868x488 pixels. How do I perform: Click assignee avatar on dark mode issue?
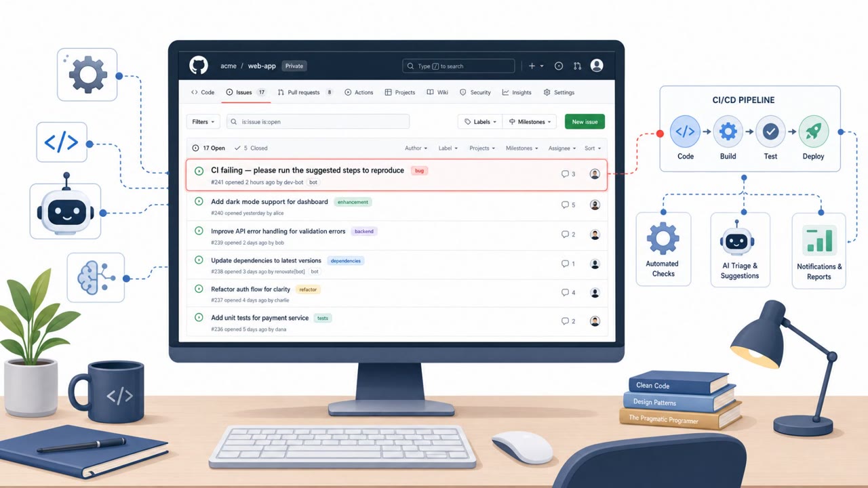(x=595, y=205)
